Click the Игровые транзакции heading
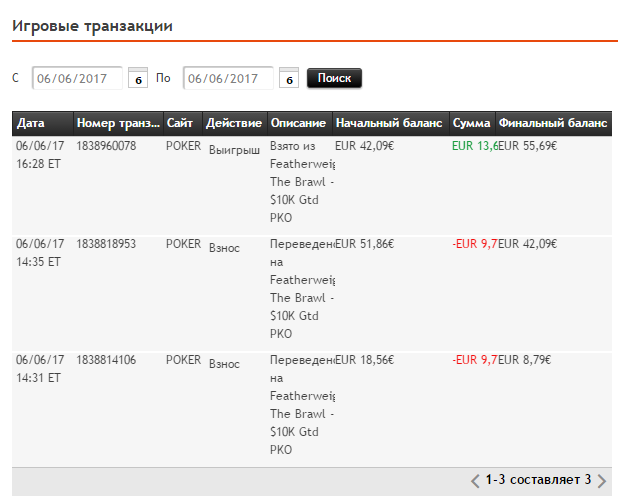This screenshot has height=503, width=618. 92,26
